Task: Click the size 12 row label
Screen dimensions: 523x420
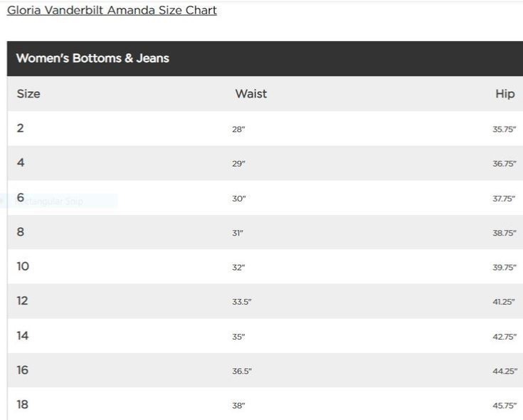Action: (x=22, y=300)
